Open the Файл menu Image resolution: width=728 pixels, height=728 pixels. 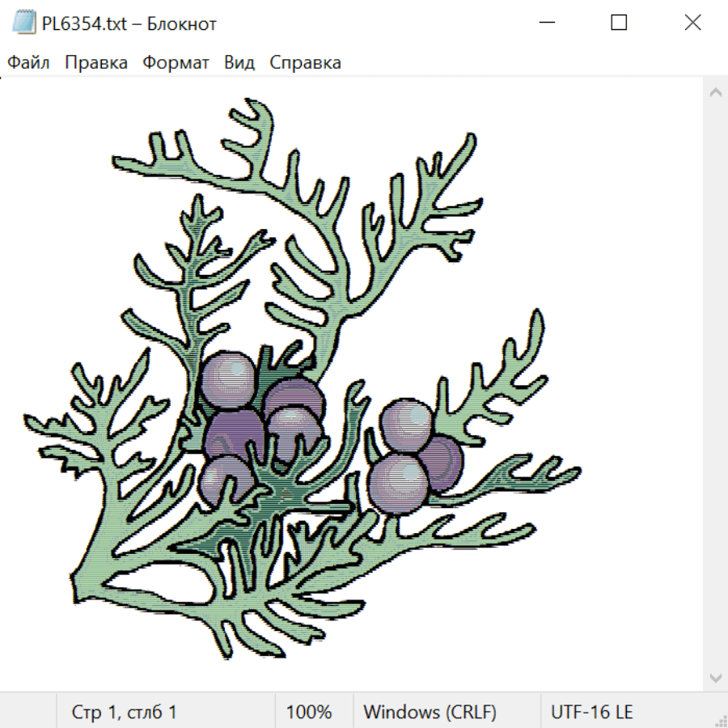click(29, 63)
